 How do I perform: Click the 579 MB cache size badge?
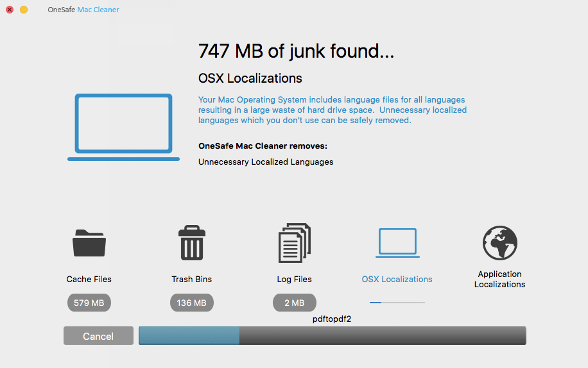pyautogui.click(x=89, y=303)
